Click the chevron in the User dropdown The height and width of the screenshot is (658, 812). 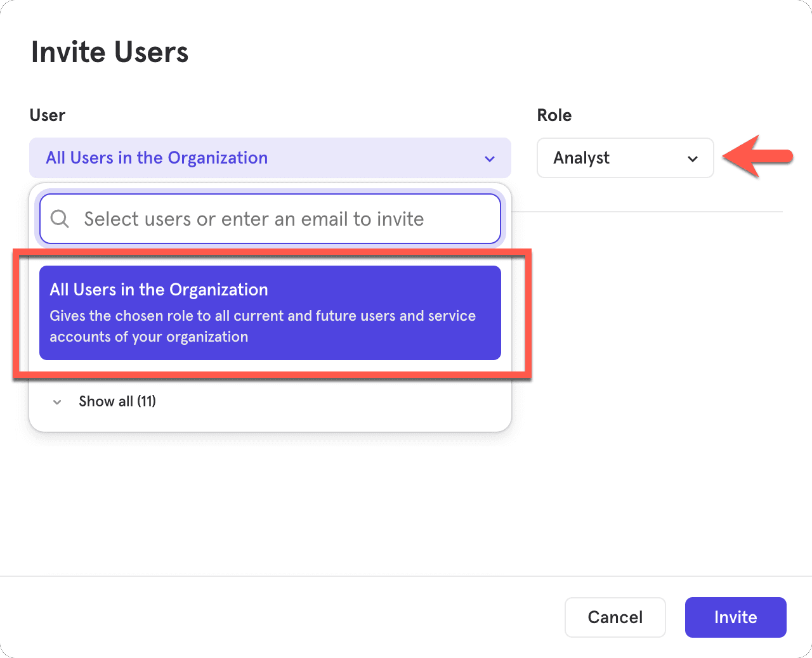coord(489,158)
